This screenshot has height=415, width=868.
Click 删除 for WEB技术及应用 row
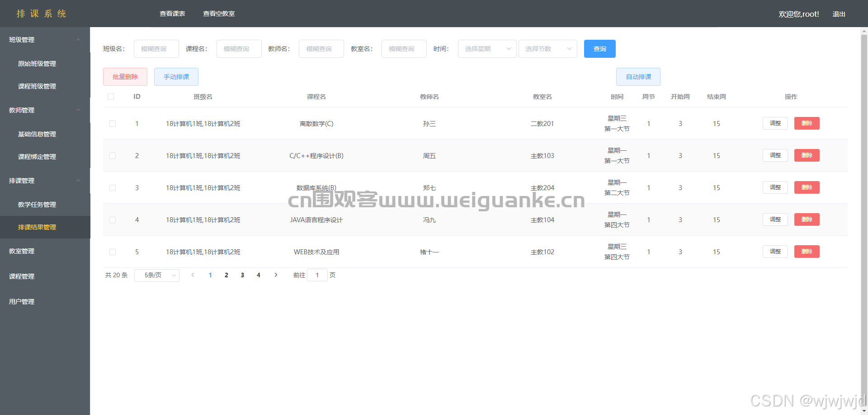click(x=807, y=252)
